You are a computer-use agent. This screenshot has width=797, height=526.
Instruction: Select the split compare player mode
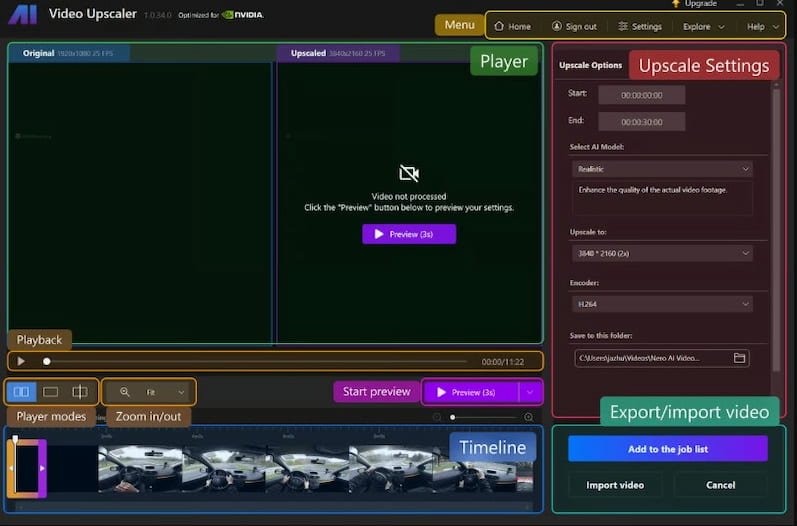point(80,392)
